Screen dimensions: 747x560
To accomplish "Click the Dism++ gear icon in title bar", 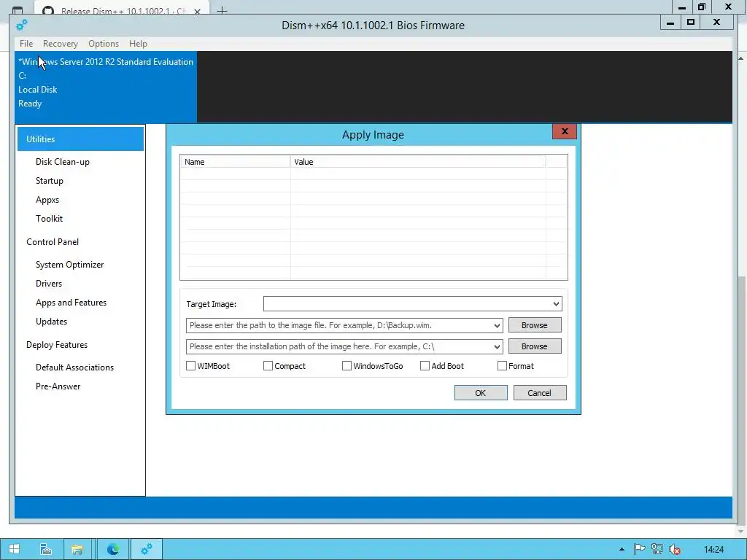I will point(21,26).
